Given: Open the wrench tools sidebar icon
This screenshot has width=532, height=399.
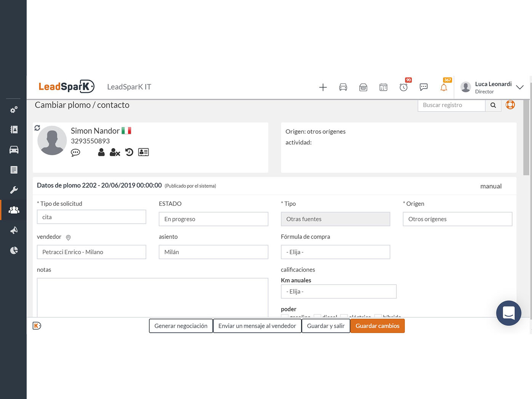Looking at the screenshot, I should click(14, 190).
